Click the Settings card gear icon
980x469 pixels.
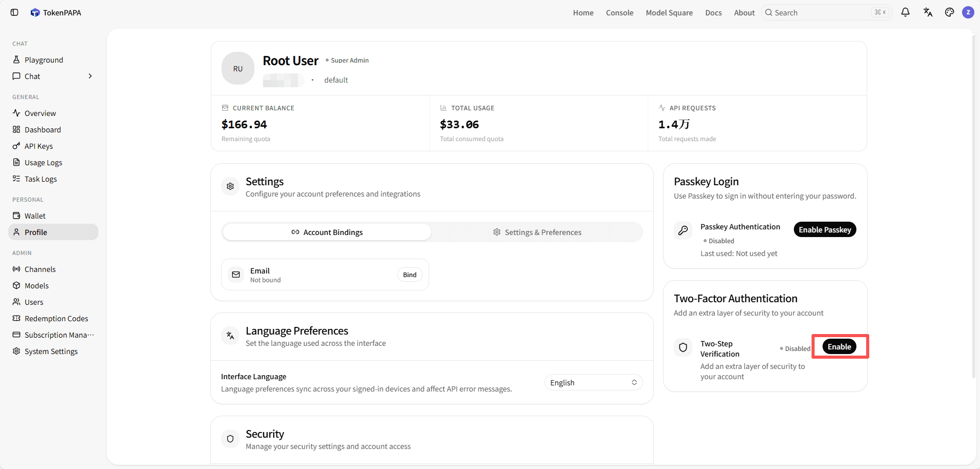[x=230, y=186]
